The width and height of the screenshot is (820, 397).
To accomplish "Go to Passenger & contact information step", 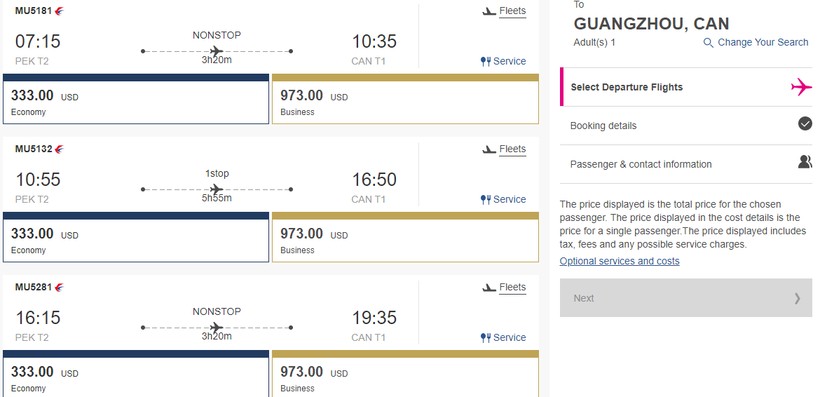I will [x=686, y=164].
